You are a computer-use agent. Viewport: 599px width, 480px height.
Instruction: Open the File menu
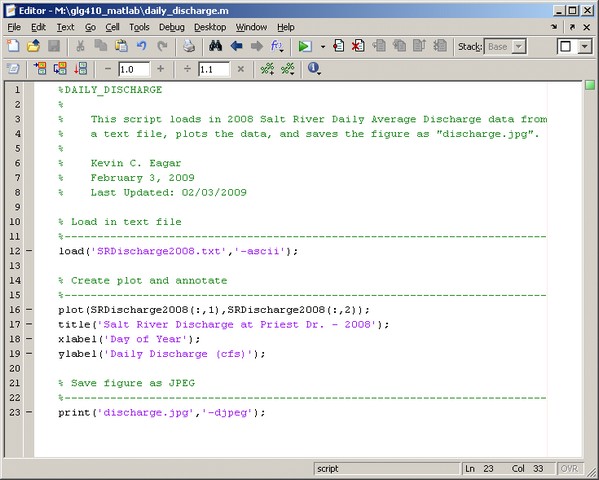(14, 28)
